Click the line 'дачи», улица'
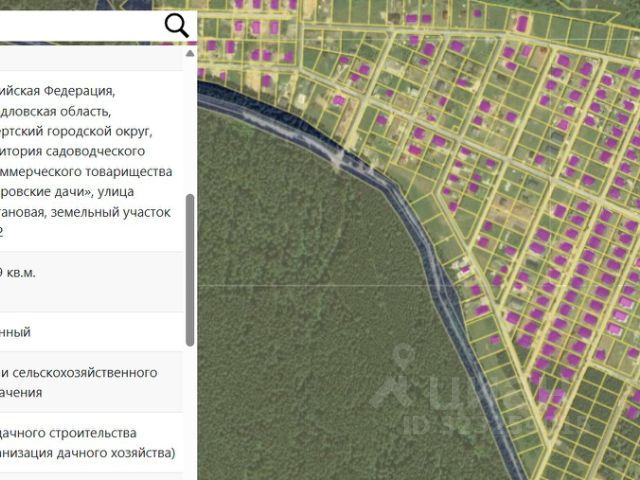640x480 pixels. coord(67,192)
